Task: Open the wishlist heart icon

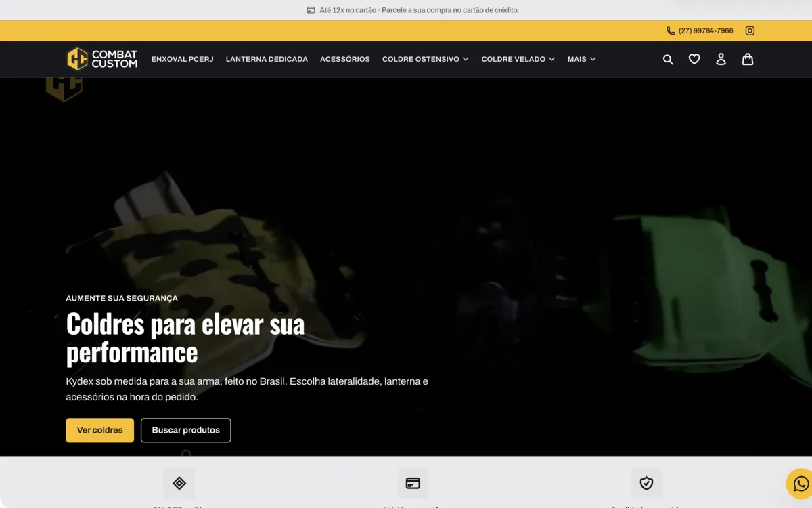Action: 694,60
